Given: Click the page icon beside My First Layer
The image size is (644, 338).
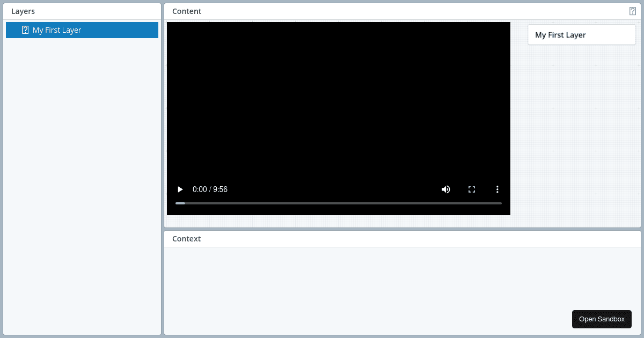Looking at the screenshot, I should pos(24,30).
